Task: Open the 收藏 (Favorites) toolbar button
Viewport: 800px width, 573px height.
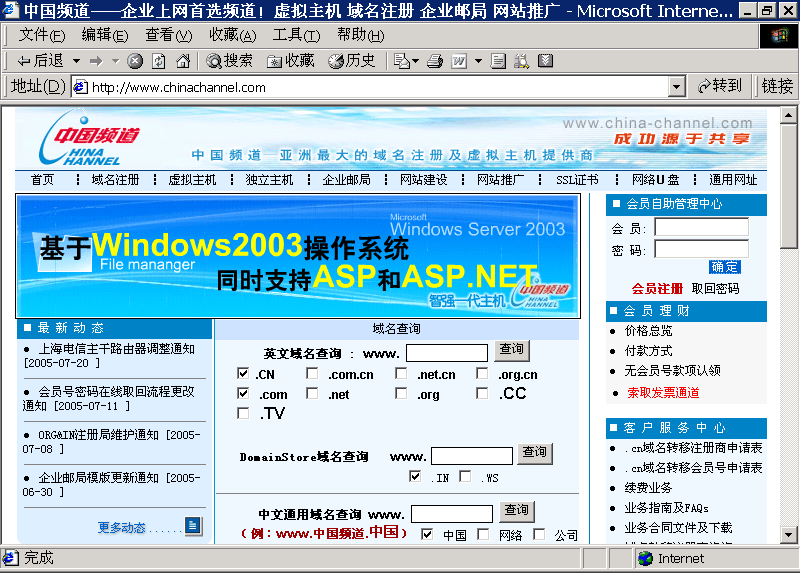Action: (x=290, y=61)
